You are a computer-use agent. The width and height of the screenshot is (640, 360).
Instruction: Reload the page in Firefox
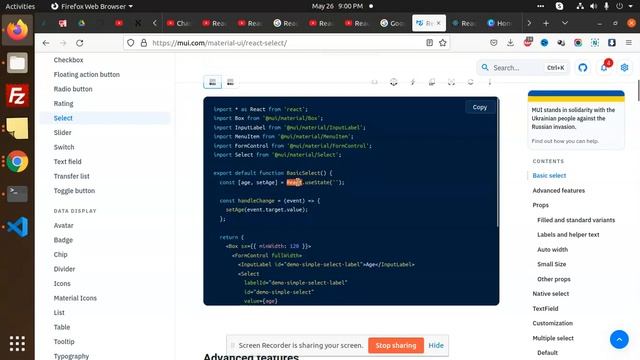(80, 43)
